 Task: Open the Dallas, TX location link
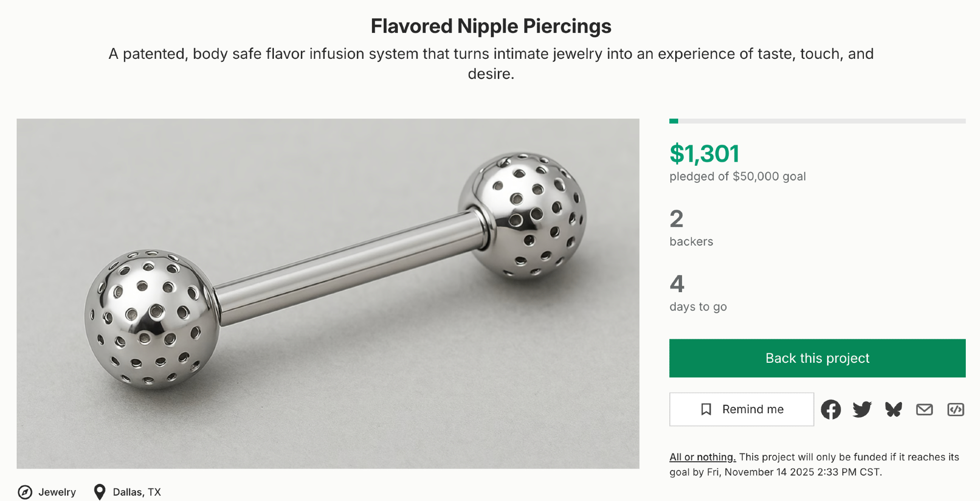137,492
